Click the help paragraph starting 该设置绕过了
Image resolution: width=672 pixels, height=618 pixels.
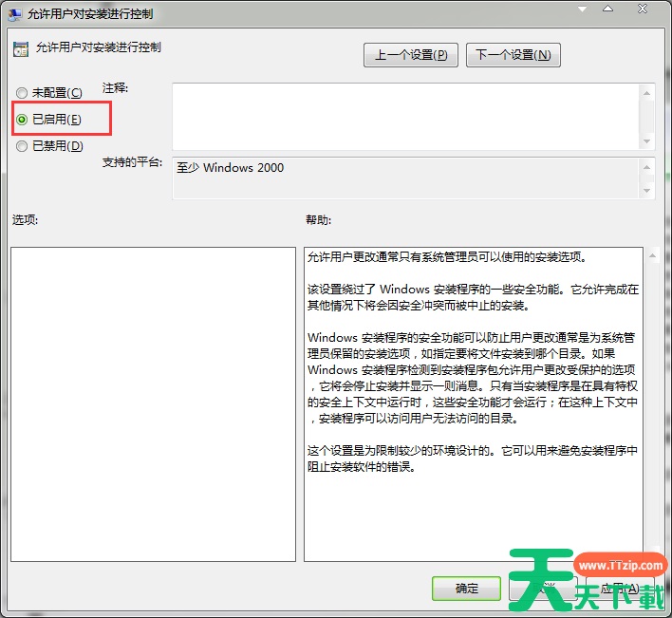point(473,297)
